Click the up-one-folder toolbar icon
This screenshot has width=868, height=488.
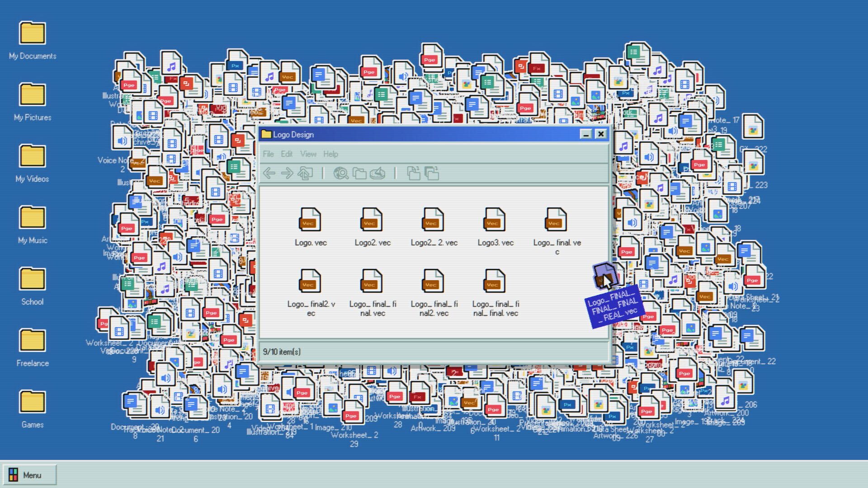point(305,173)
